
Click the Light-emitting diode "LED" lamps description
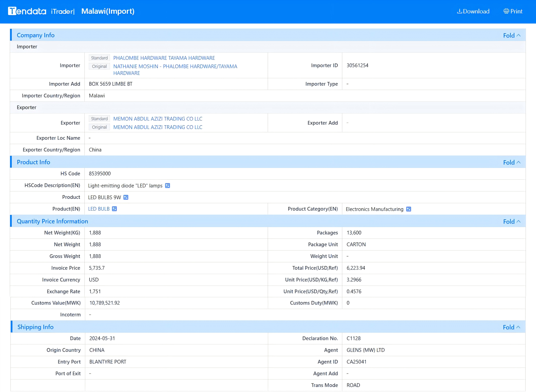tap(125, 186)
